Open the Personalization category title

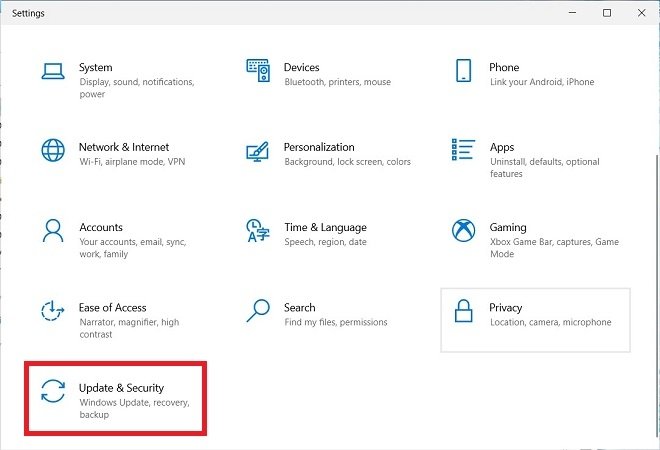pos(319,147)
